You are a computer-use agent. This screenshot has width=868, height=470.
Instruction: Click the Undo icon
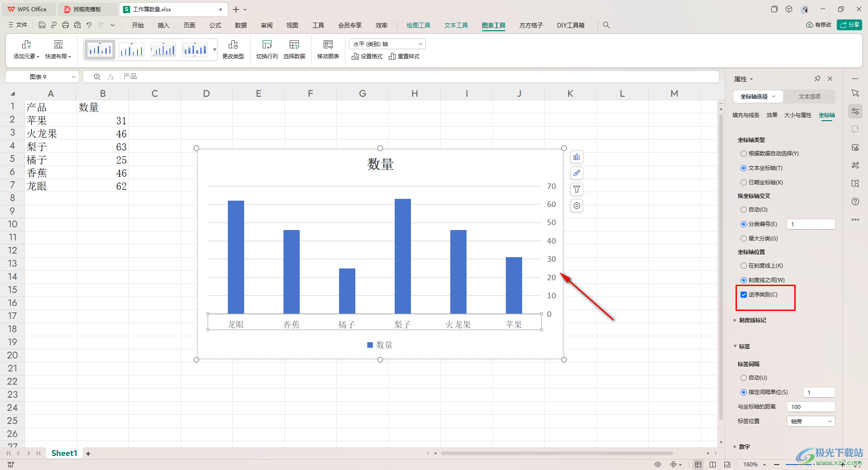[89, 25]
